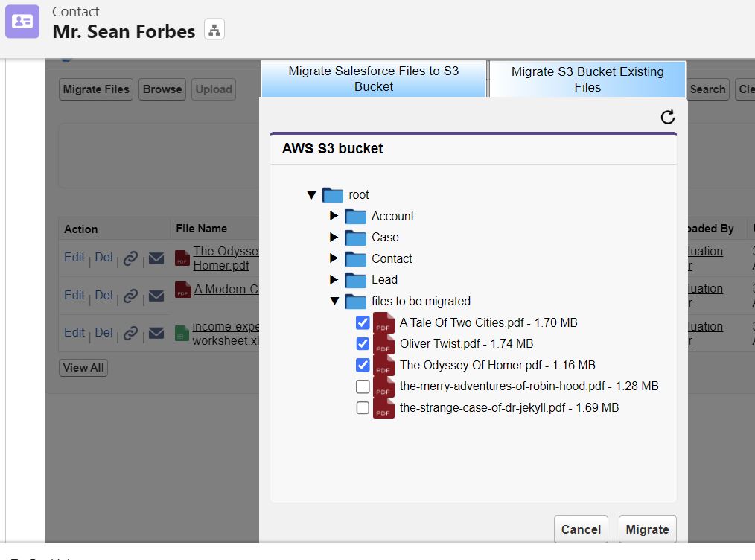
Task: Collapse the files to be migrated arrow
Action: tap(334, 301)
